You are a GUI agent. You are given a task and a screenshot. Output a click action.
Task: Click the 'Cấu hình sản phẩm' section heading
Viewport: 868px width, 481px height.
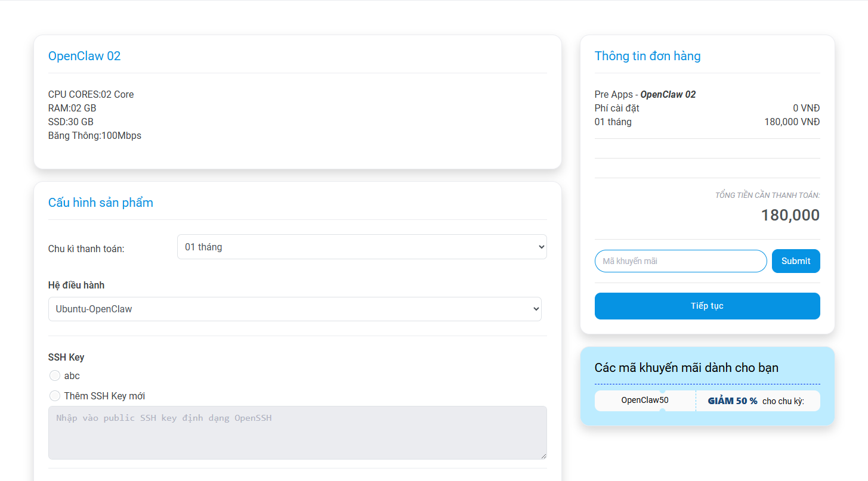click(x=100, y=203)
